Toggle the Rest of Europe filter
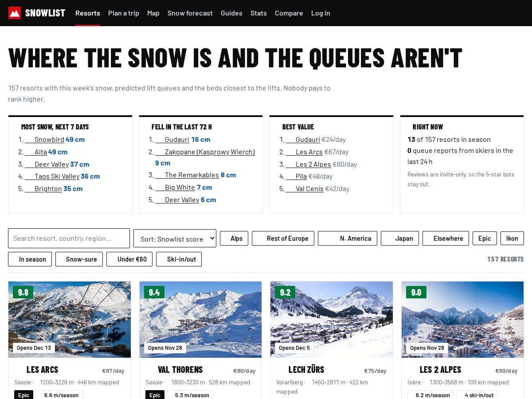The width and height of the screenshot is (532, 399). coord(283,239)
